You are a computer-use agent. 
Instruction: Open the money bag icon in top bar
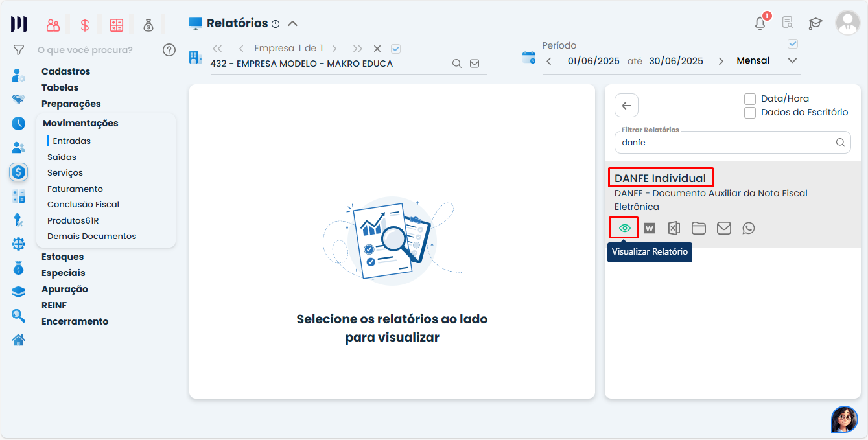[x=148, y=25]
